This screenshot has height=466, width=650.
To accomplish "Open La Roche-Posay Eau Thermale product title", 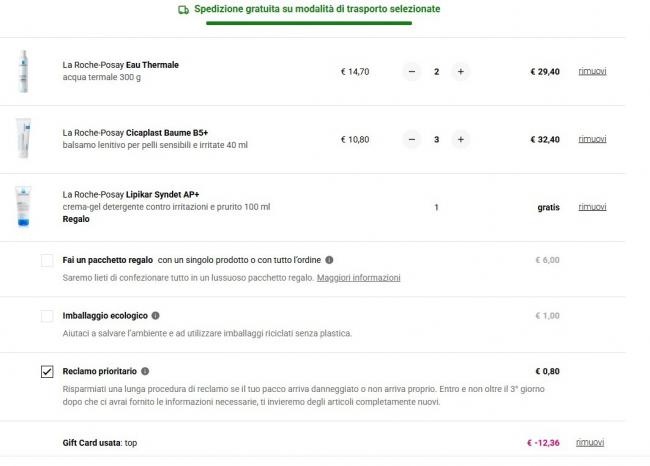I will coord(120,65).
